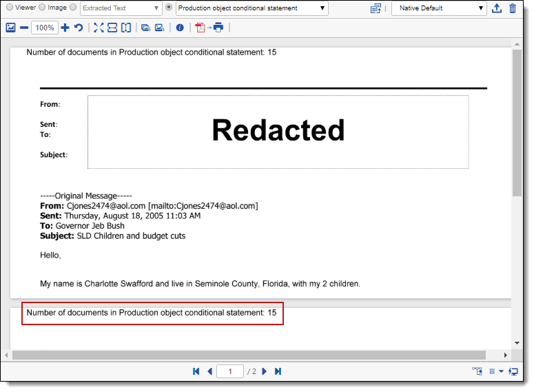Click the page number input field

230,371
